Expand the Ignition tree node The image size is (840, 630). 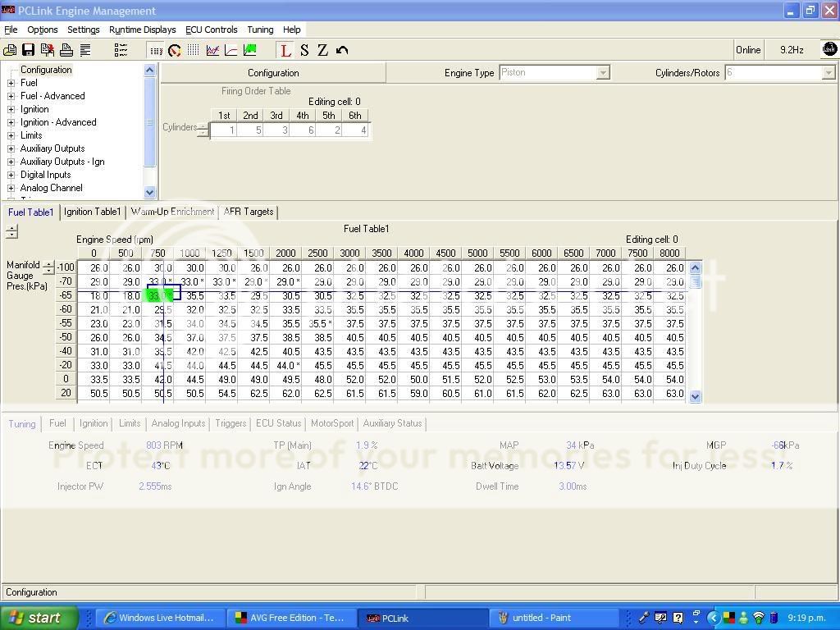pyautogui.click(x=11, y=109)
